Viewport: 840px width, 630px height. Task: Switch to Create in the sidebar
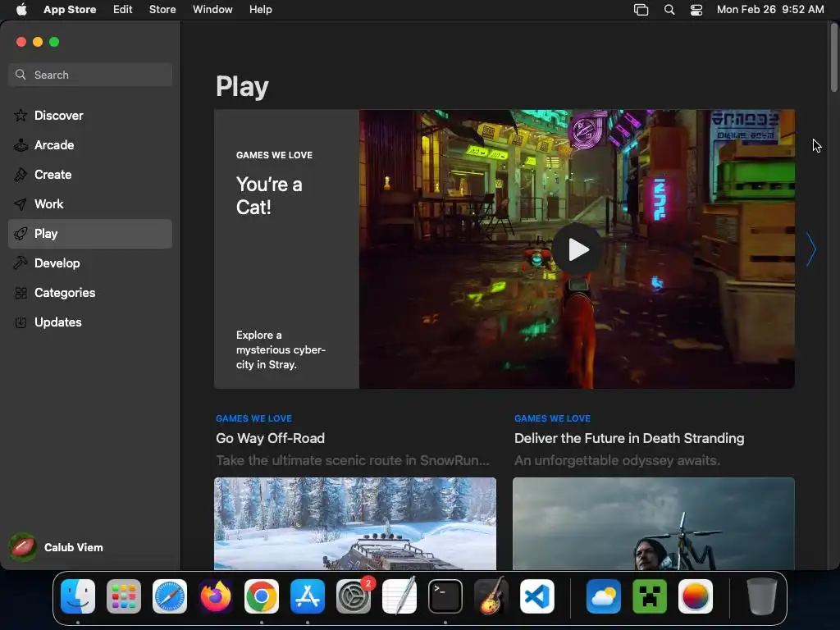pos(90,174)
